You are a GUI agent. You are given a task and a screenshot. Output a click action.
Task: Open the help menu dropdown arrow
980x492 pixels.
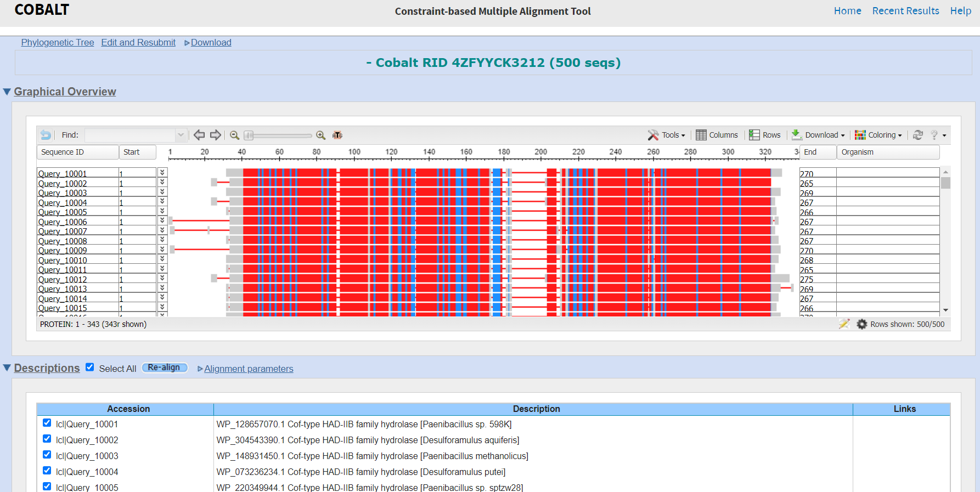[944, 135]
